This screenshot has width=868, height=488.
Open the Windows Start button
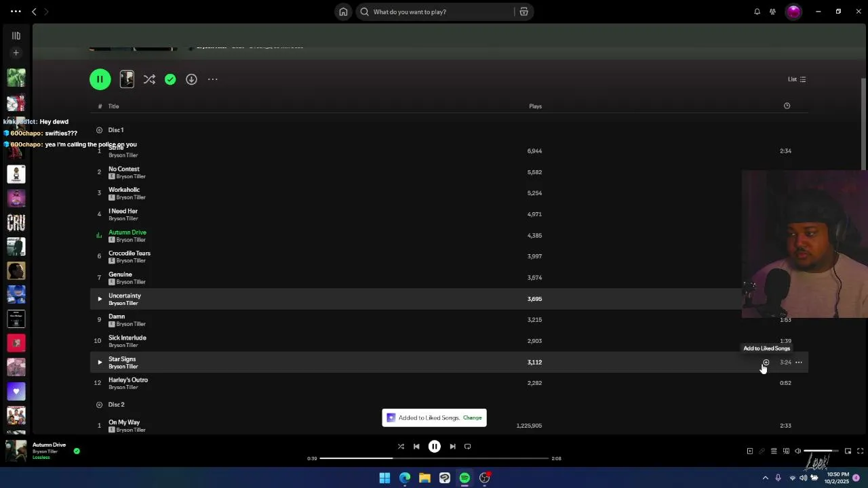384,478
